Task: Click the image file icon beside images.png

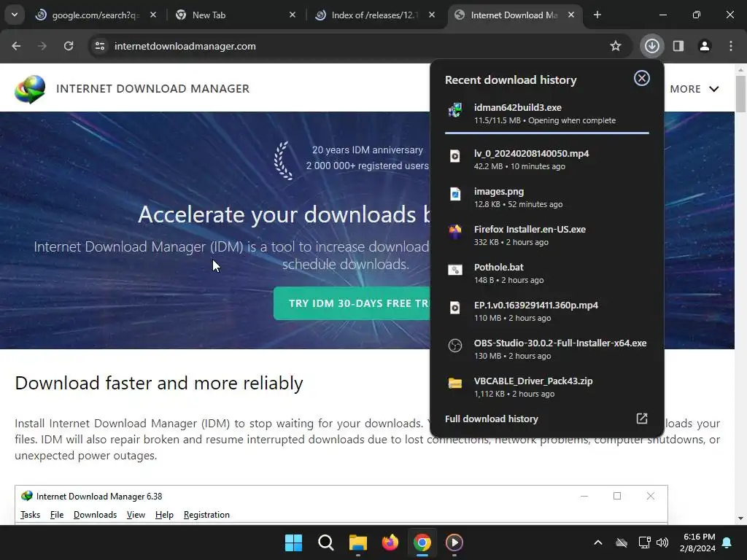Action: (x=455, y=194)
